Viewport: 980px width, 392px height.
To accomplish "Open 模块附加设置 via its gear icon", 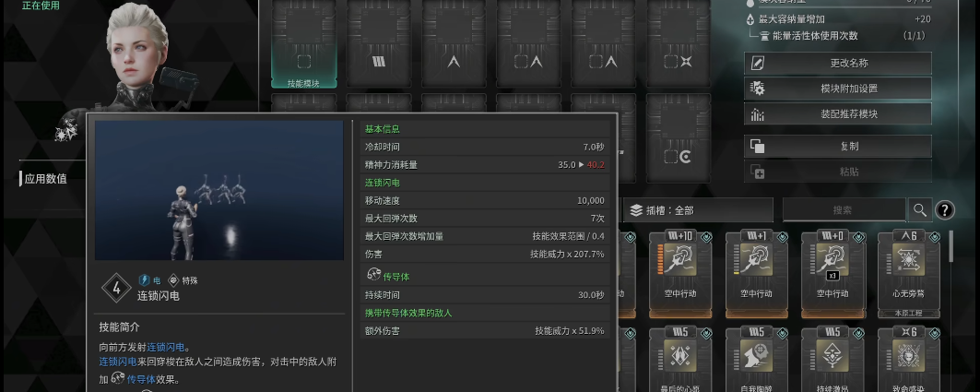I will (758, 89).
